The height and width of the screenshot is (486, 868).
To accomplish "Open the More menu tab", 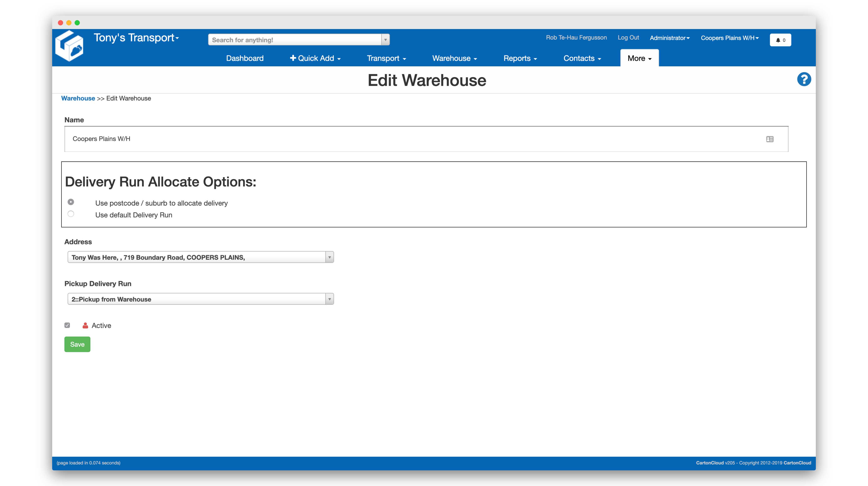I will [639, 58].
